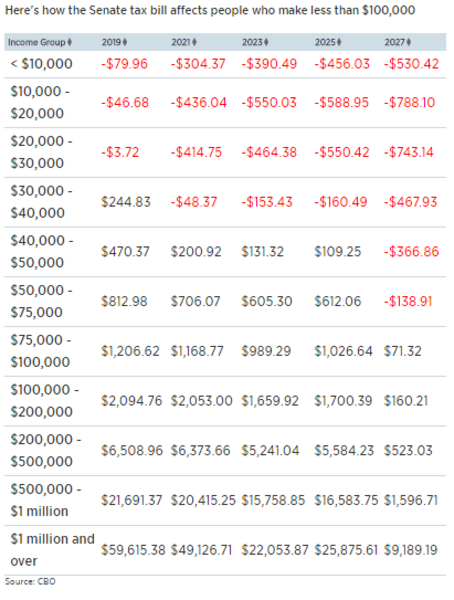
Task: Sort by Income Group column arrows
Action: [69, 42]
